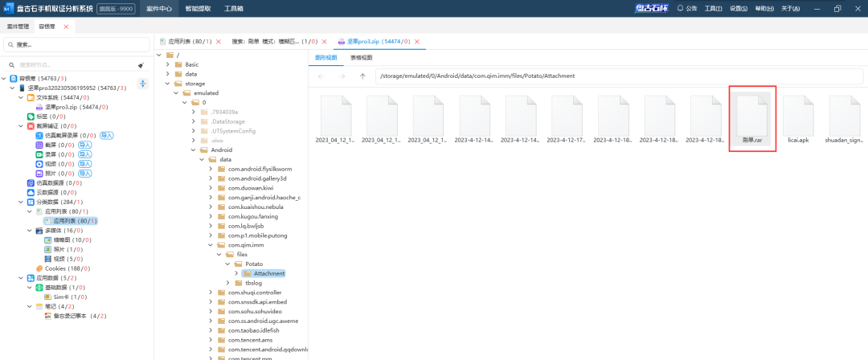Click the Cookies cookie icon
The image size is (868, 360).
[39, 268]
